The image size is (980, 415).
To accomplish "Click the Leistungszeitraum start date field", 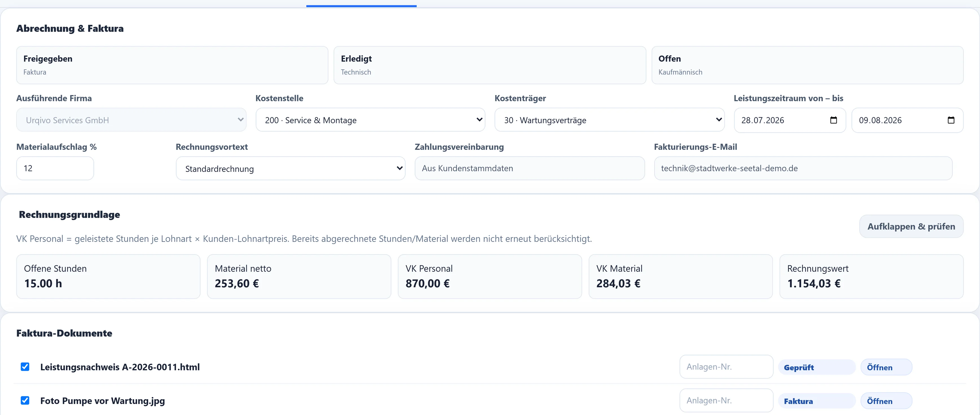I will pos(790,120).
